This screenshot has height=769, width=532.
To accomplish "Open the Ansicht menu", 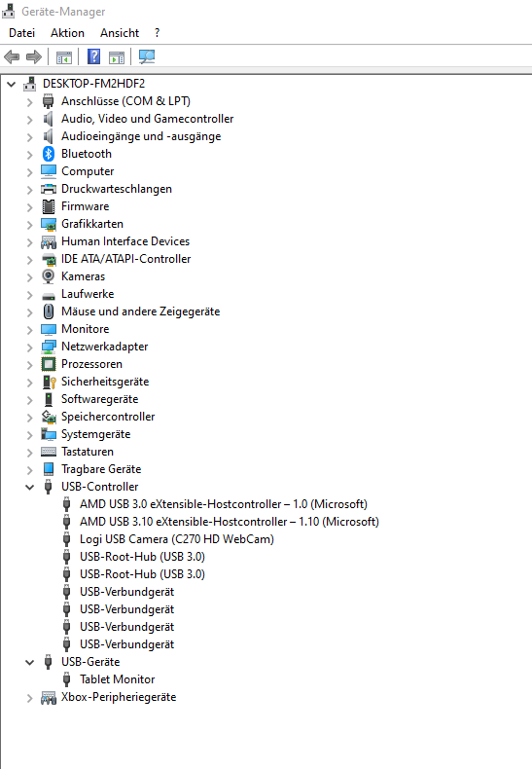I will tap(120, 33).
